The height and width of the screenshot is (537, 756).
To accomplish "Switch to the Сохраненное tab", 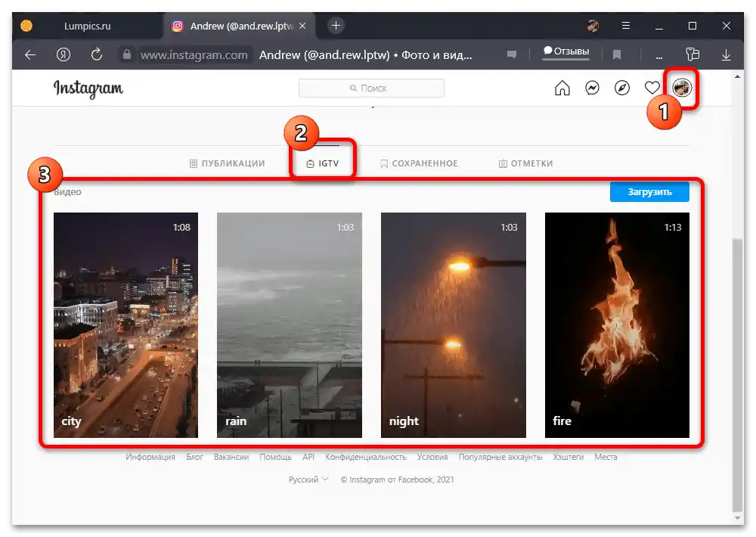I will click(x=419, y=163).
